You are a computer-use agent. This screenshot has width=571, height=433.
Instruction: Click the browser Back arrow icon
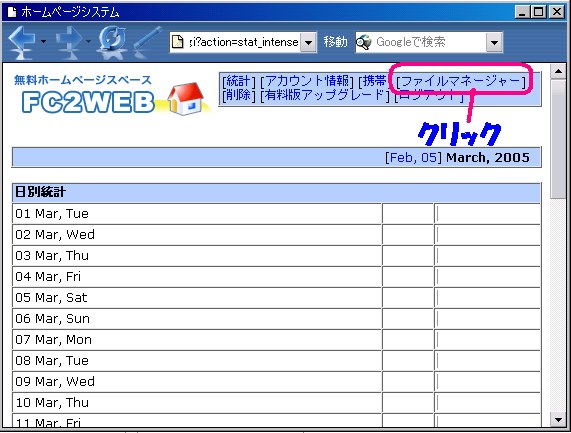point(23,42)
